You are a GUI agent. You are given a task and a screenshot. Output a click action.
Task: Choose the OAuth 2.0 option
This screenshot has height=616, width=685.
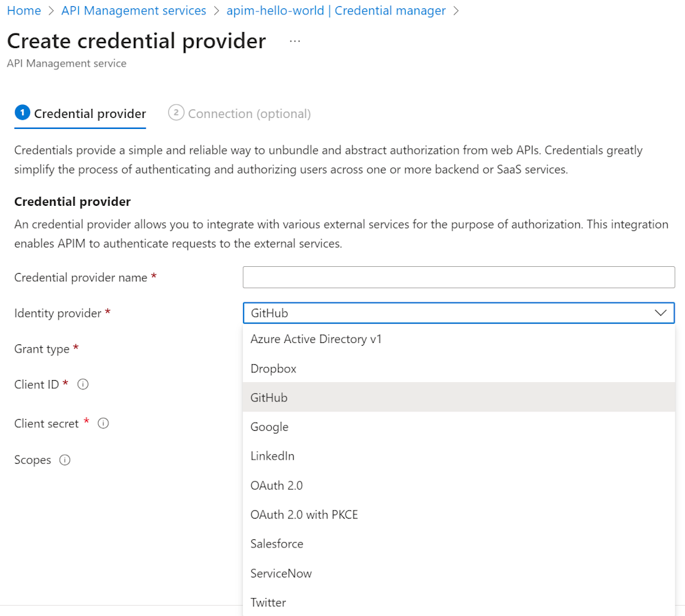(x=458, y=485)
